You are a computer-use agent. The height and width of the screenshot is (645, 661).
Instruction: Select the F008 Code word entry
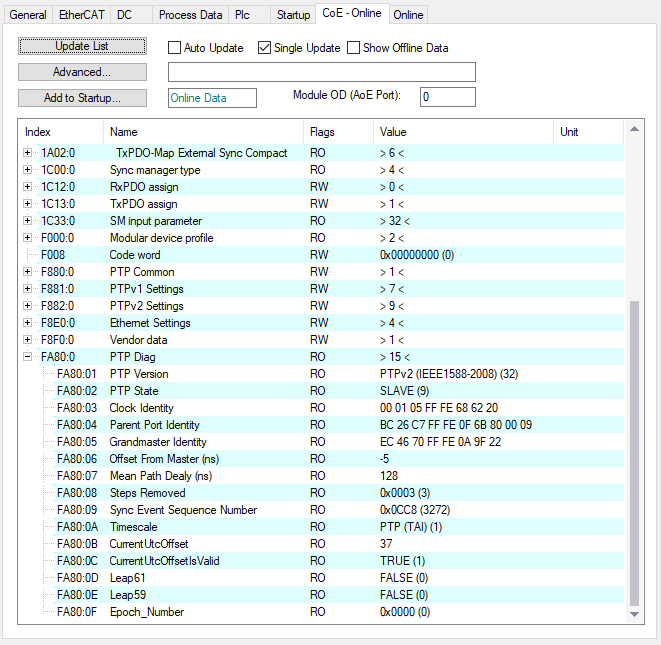click(134, 255)
